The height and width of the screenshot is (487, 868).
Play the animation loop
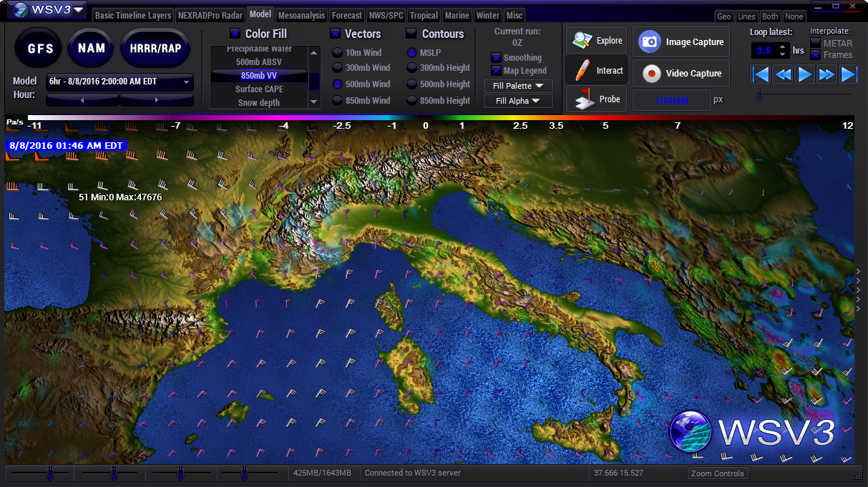point(805,74)
